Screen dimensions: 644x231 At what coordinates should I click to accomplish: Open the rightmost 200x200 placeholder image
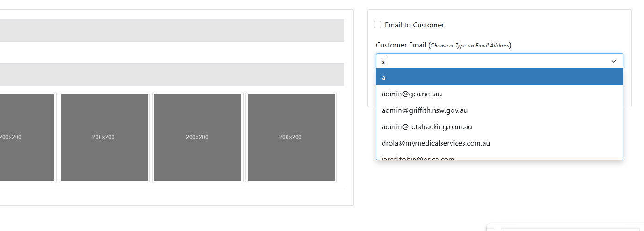[x=291, y=137]
